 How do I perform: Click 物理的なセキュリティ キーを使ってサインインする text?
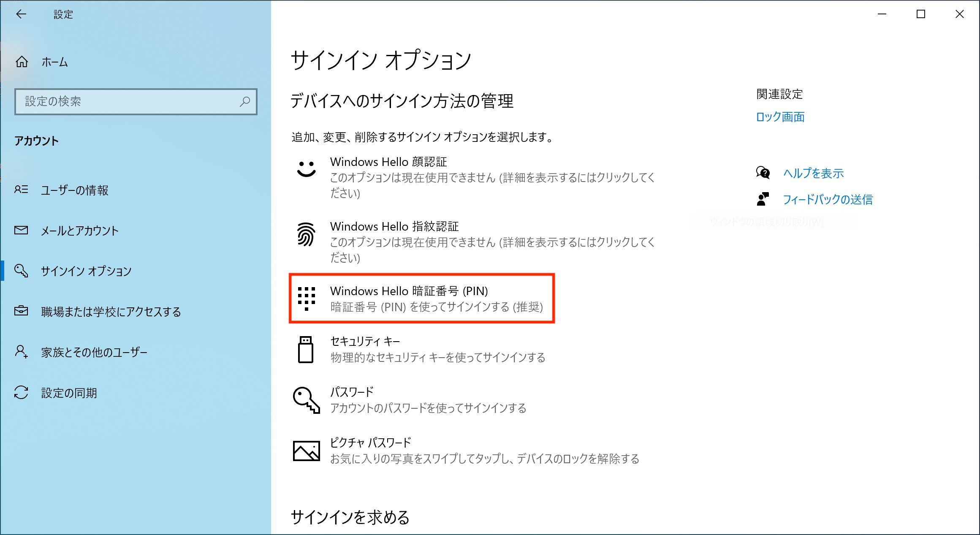point(437,358)
